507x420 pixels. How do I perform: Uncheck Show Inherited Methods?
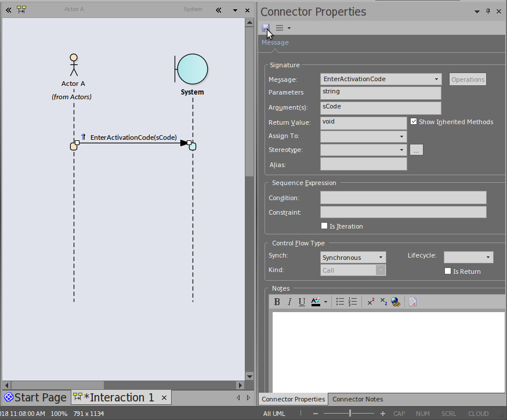[414, 122]
